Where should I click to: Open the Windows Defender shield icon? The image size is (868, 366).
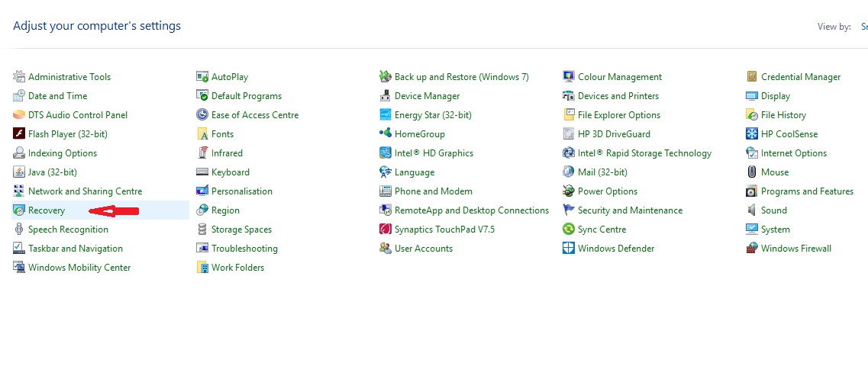click(569, 249)
